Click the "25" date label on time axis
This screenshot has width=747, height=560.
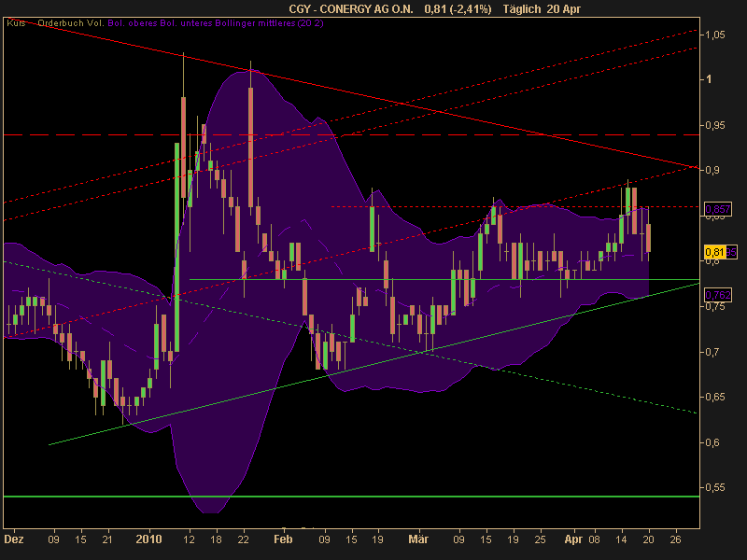tap(541, 539)
